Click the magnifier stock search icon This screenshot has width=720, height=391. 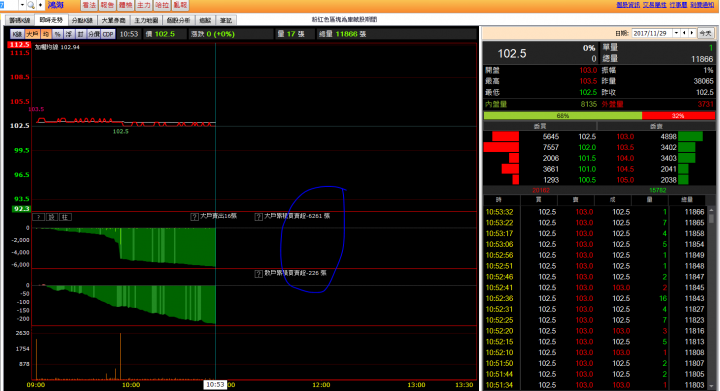[x=31, y=5]
